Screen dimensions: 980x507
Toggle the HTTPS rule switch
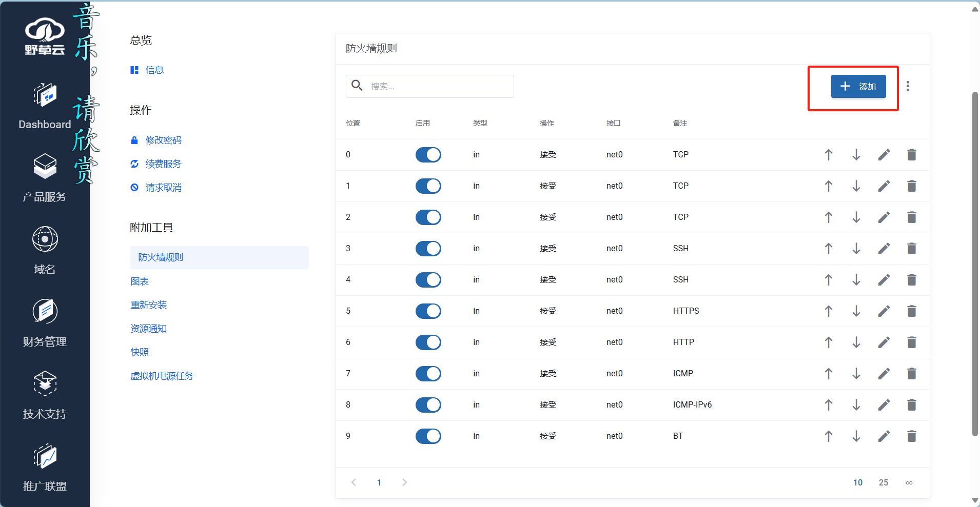point(428,311)
